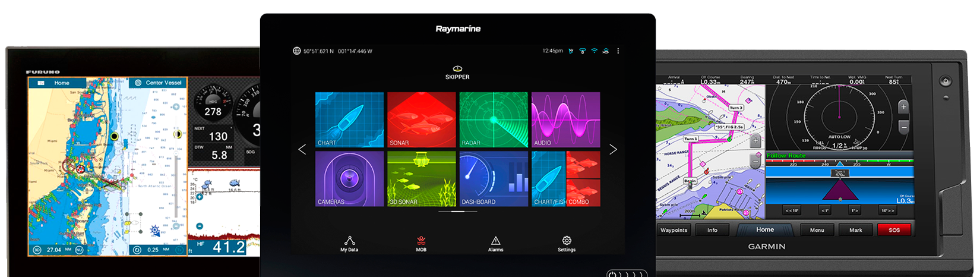Go to previous page with left arrow
The image size is (980, 277).
[x=302, y=150]
